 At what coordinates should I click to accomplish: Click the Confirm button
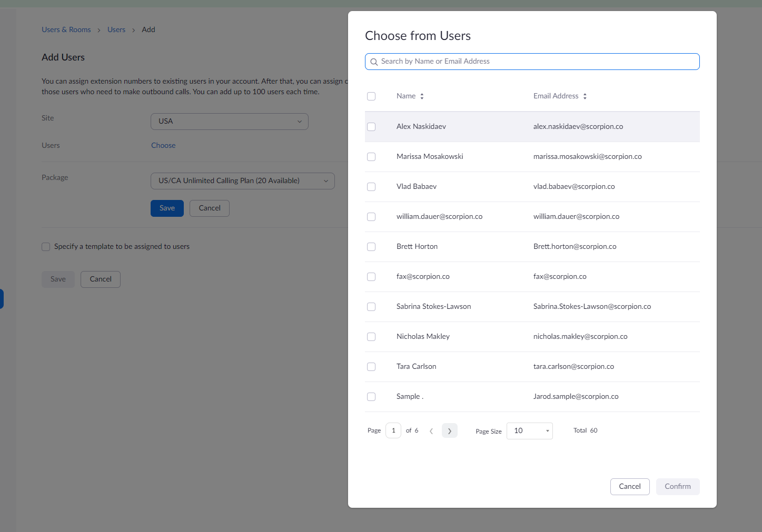tap(677, 487)
